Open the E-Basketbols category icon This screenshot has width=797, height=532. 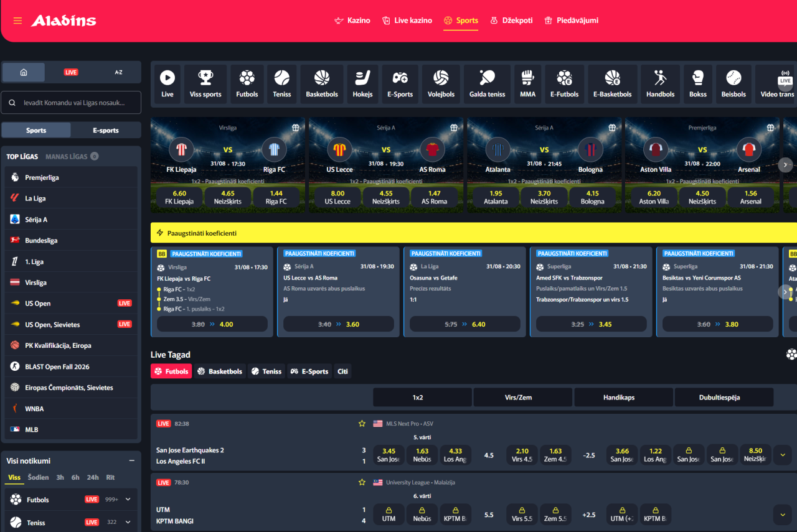pyautogui.click(x=613, y=84)
